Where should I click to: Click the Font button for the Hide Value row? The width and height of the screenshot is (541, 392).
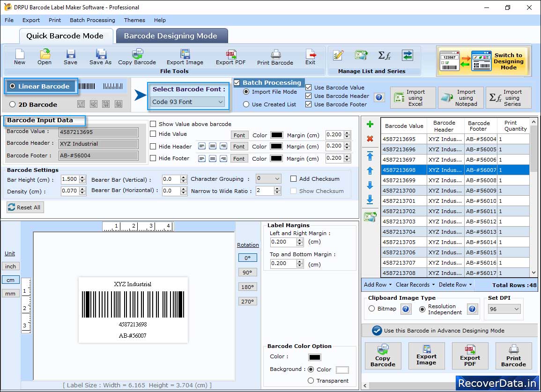click(239, 135)
